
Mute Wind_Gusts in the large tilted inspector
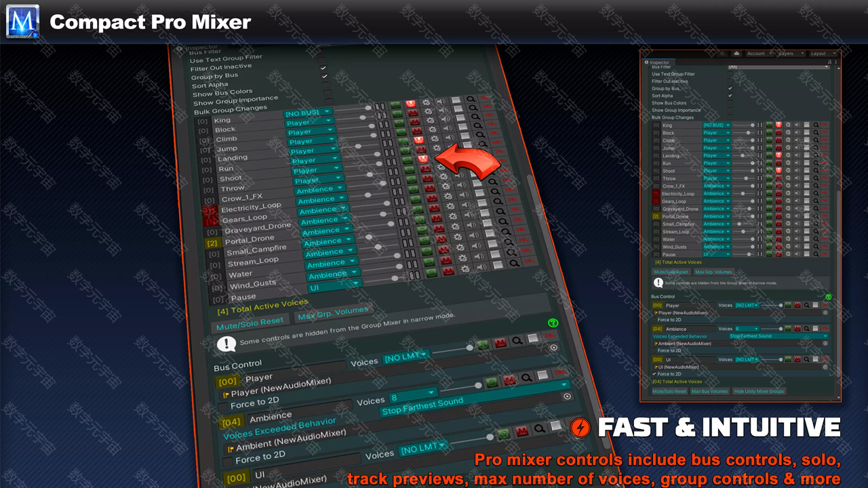tap(446, 260)
